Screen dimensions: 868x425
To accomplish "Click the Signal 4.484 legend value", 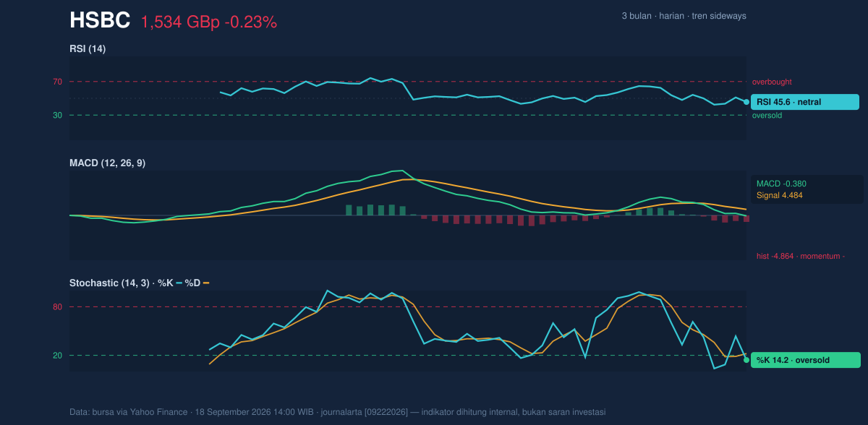I will pos(780,195).
